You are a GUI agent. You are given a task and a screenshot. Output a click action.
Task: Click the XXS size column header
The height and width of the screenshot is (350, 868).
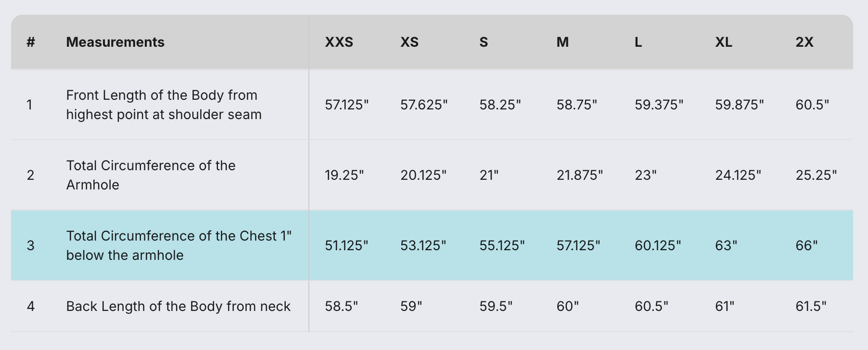(339, 42)
